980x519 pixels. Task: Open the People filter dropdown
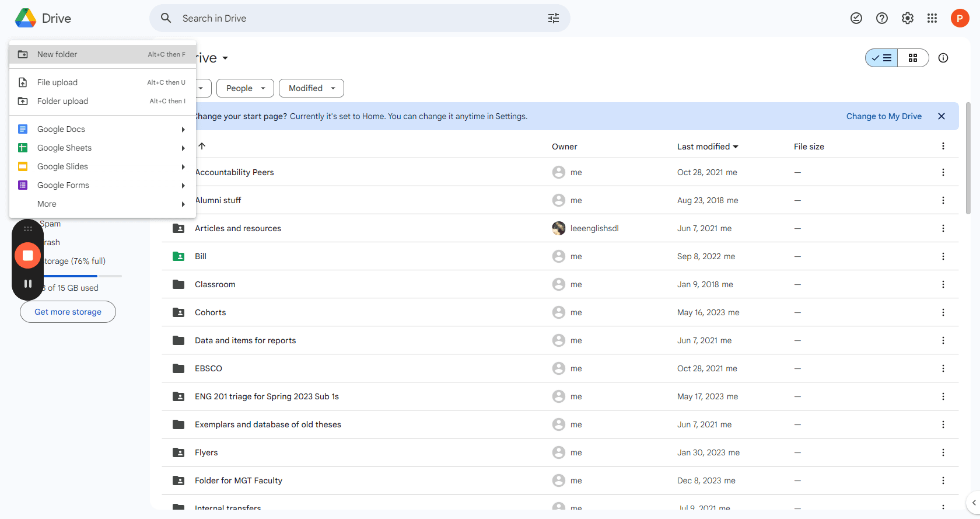pos(245,88)
